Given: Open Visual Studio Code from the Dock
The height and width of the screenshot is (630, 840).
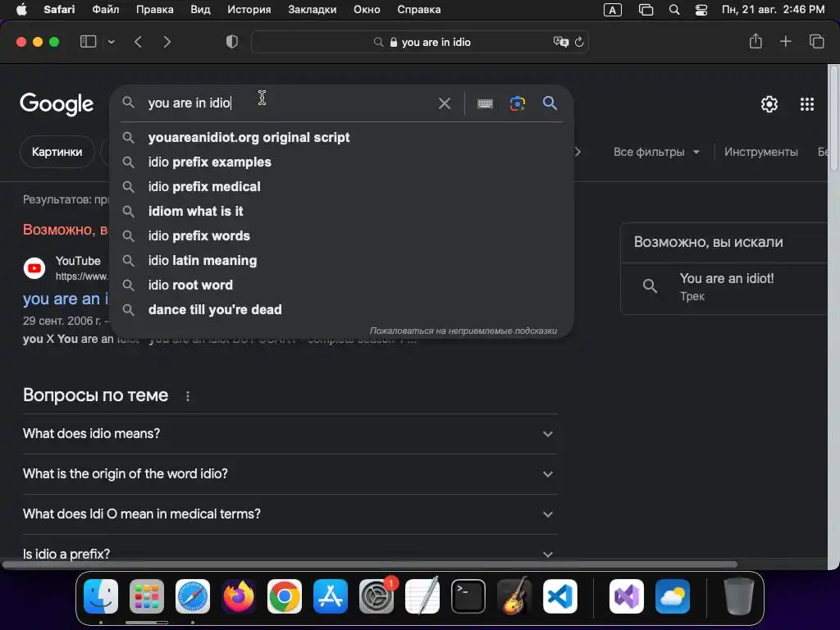Looking at the screenshot, I should 559,596.
